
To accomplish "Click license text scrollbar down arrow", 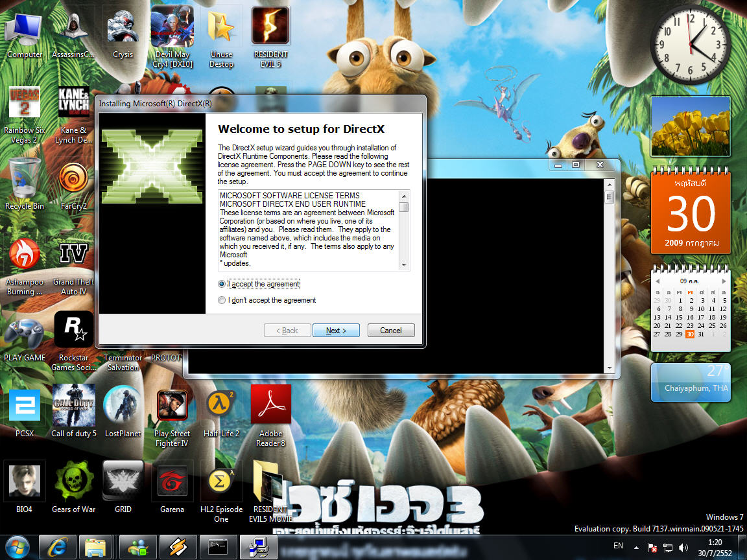I will [x=404, y=264].
